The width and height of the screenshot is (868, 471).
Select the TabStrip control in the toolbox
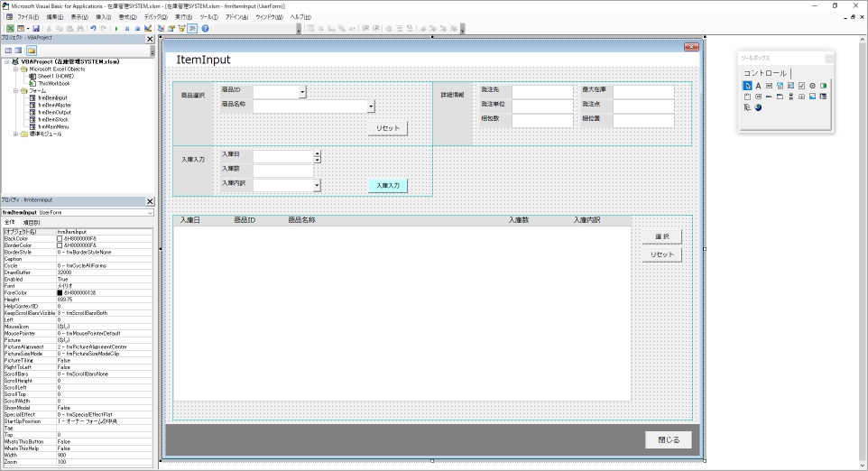769,97
